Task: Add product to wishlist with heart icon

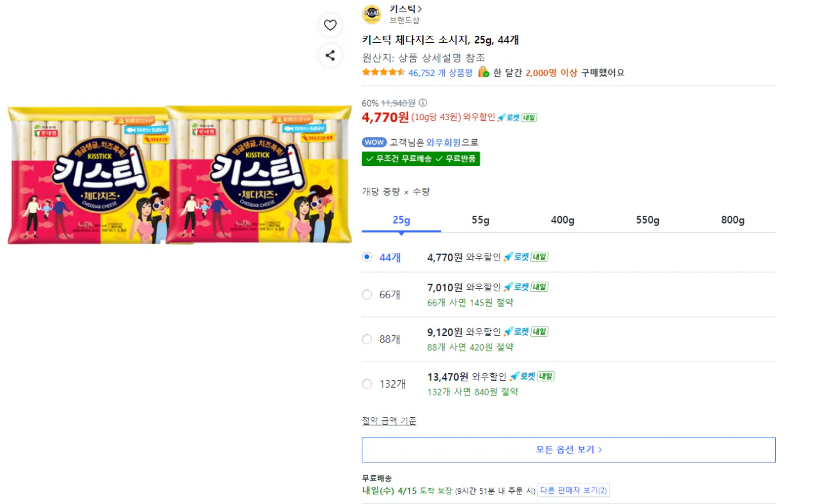Action: 330,25
